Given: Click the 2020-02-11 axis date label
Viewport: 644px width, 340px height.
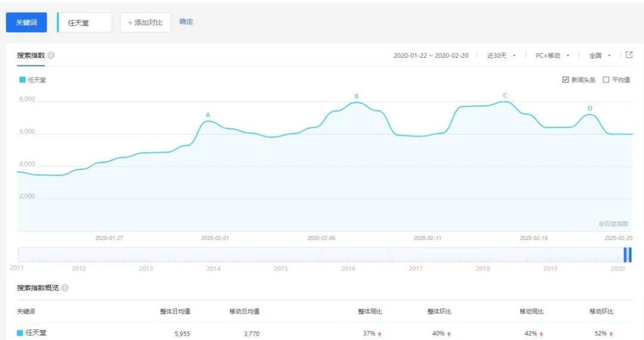Looking at the screenshot, I should click(428, 238).
